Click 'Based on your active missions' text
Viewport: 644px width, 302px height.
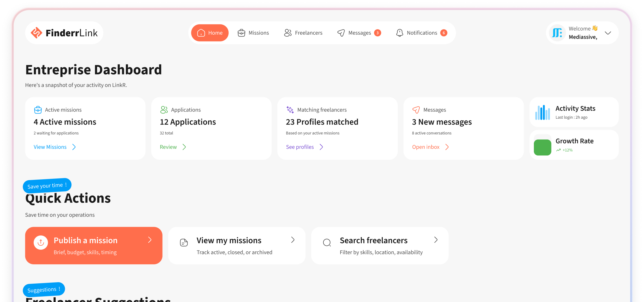point(313,133)
